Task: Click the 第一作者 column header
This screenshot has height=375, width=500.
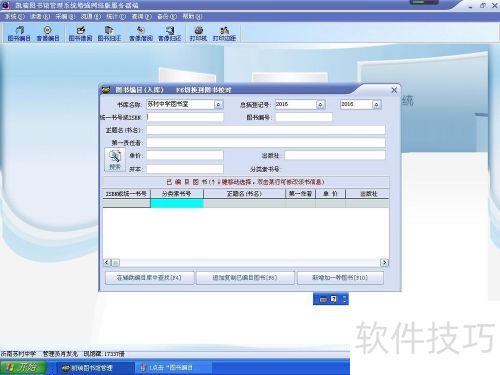Action: (x=301, y=194)
